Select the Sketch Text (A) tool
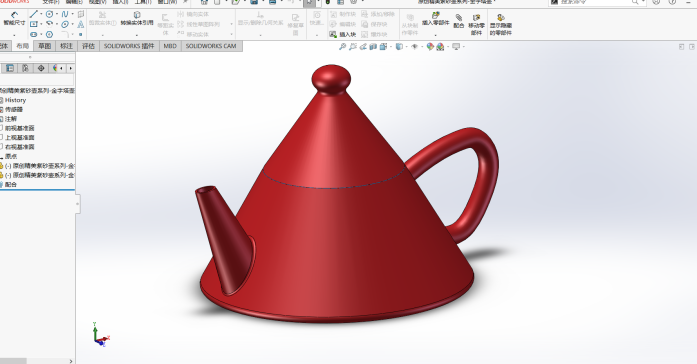This screenshot has width=697, height=364. pyautogui.click(x=80, y=24)
